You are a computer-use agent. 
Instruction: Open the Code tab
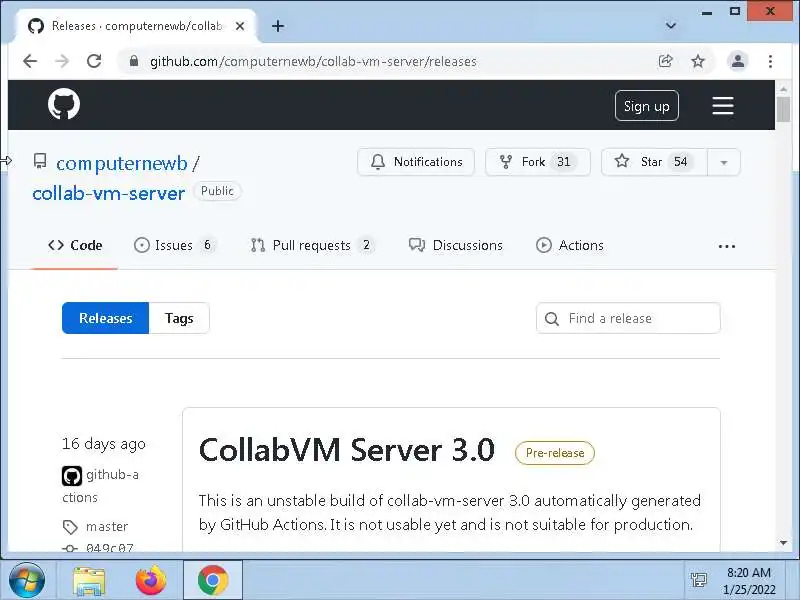coord(75,245)
